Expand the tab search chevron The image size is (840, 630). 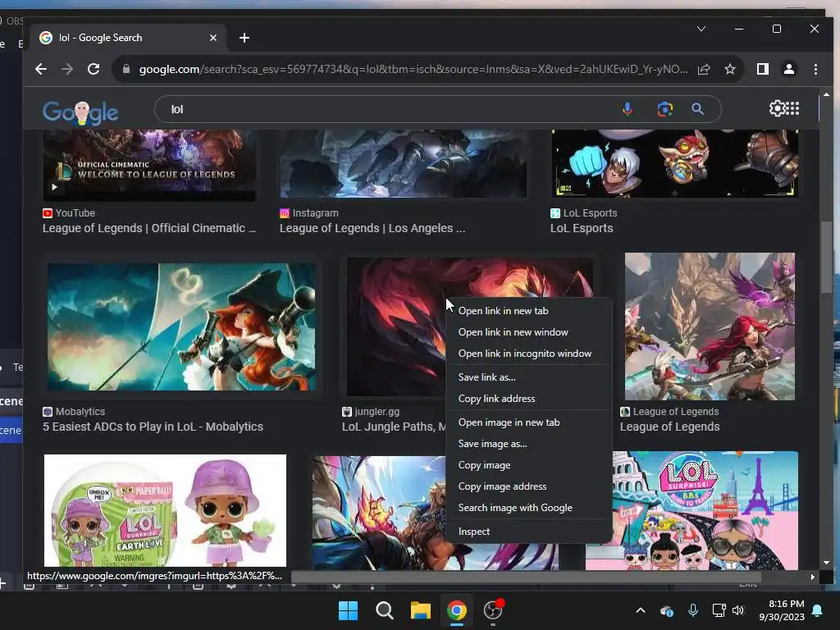(701, 29)
